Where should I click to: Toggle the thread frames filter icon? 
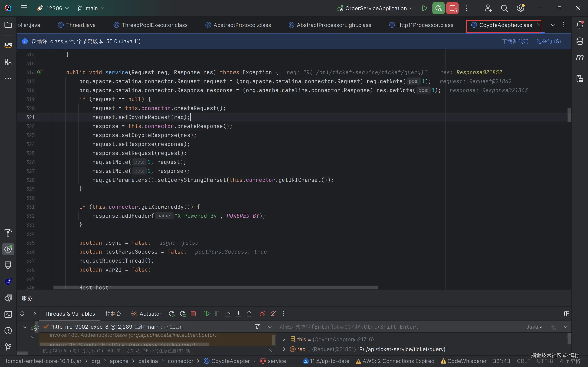point(257,327)
